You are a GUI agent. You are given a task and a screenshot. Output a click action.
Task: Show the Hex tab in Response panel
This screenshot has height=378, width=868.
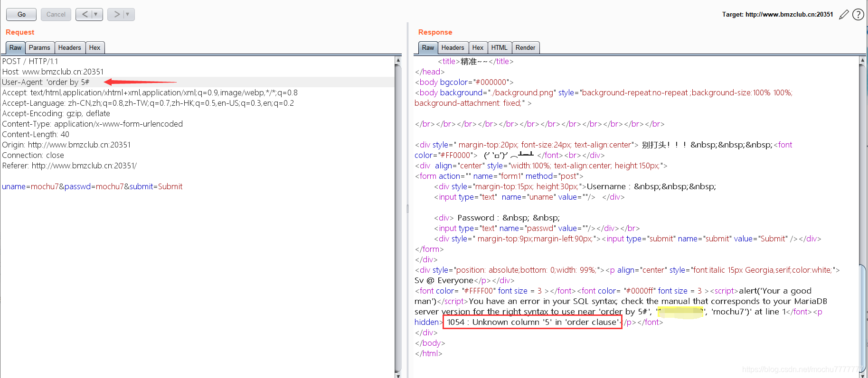coord(478,48)
